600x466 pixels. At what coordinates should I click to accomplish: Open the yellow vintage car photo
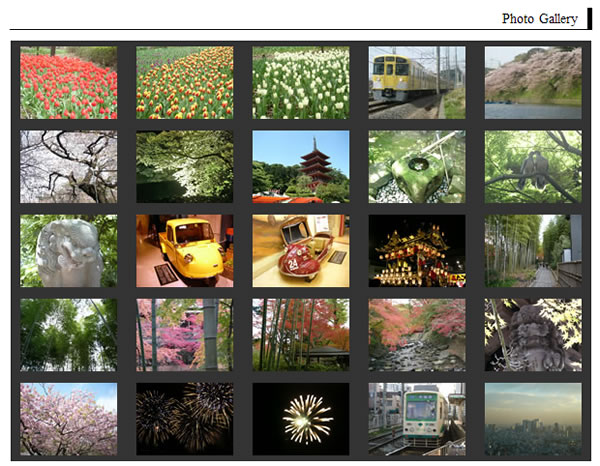pos(184,251)
